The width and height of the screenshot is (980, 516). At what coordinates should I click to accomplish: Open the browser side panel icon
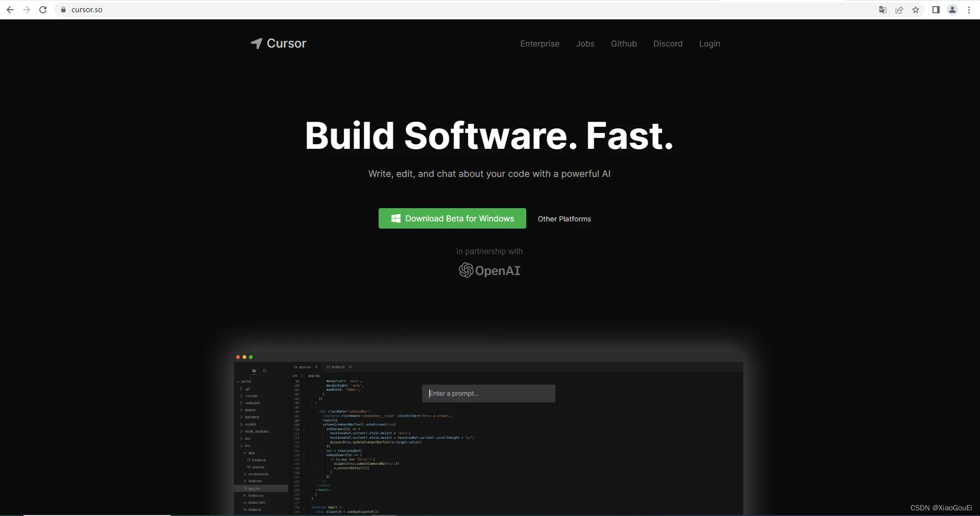936,10
